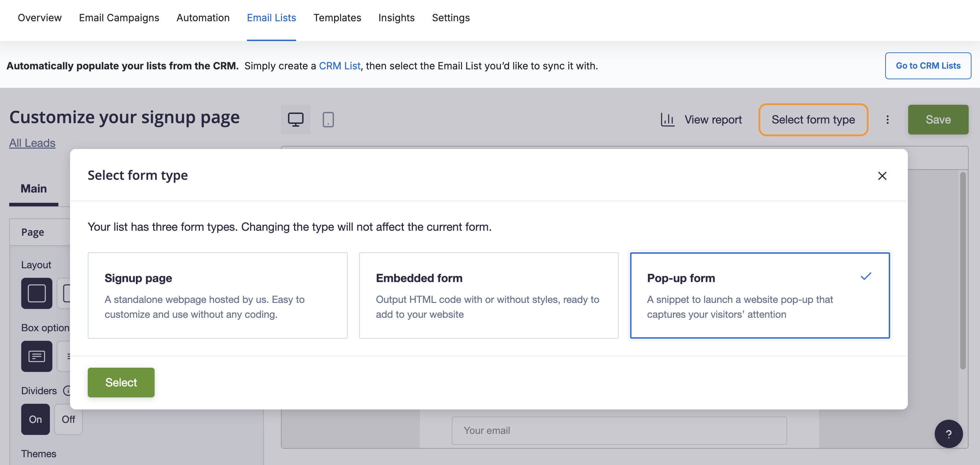Choose the Embedded form option card
This screenshot has width=980, height=465.
click(x=489, y=295)
